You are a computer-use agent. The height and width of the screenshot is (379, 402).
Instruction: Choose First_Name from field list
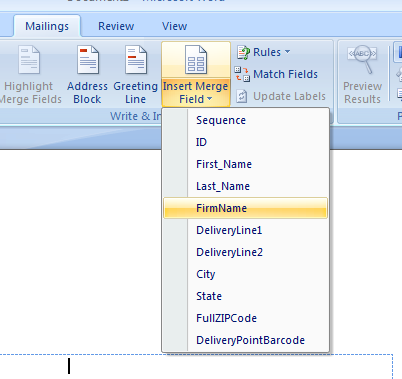(x=245, y=164)
